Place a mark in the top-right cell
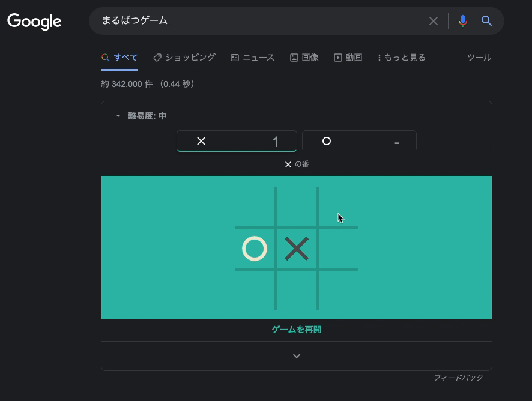The height and width of the screenshot is (401, 532). click(339, 207)
